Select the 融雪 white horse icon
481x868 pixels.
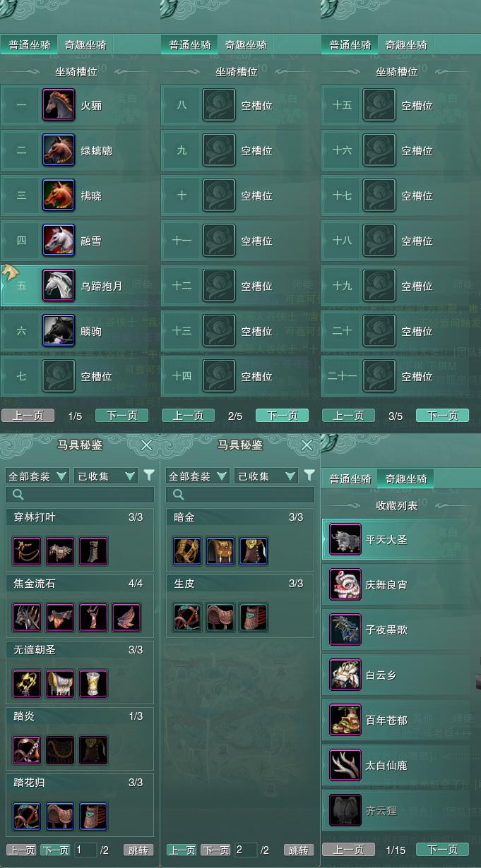click(x=59, y=241)
